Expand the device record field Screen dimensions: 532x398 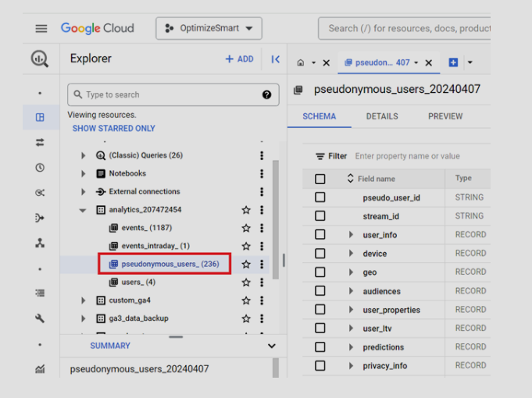[x=351, y=254]
